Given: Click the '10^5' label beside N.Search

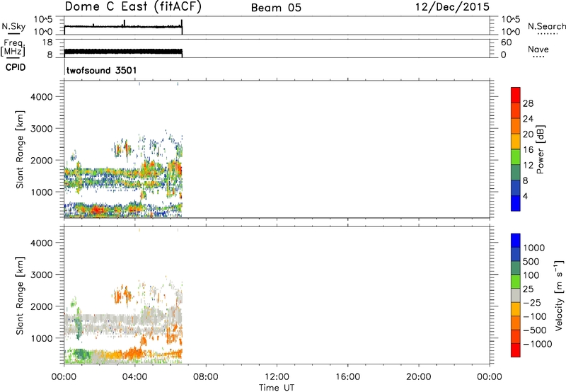Looking at the screenshot, I should pos(510,19).
